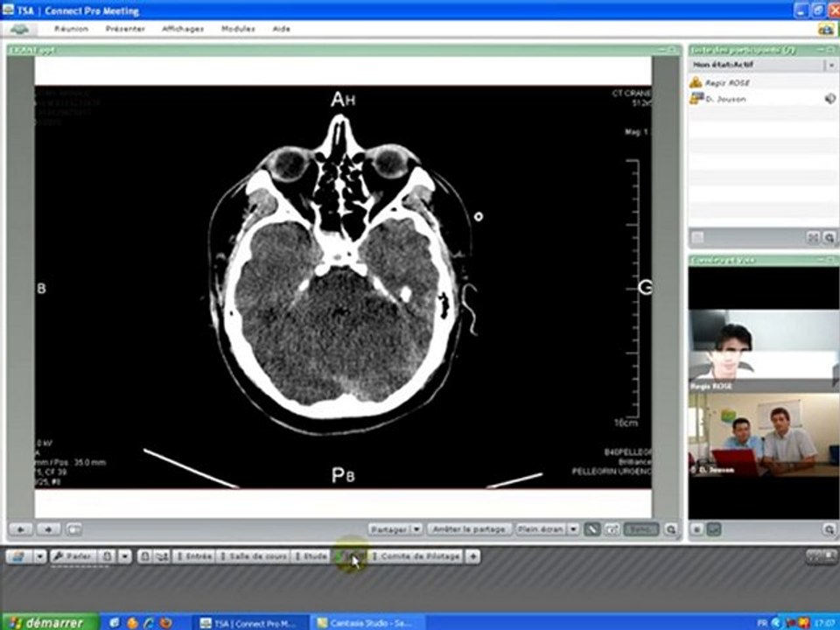Open participant list pod options icon

click(x=829, y=237)
